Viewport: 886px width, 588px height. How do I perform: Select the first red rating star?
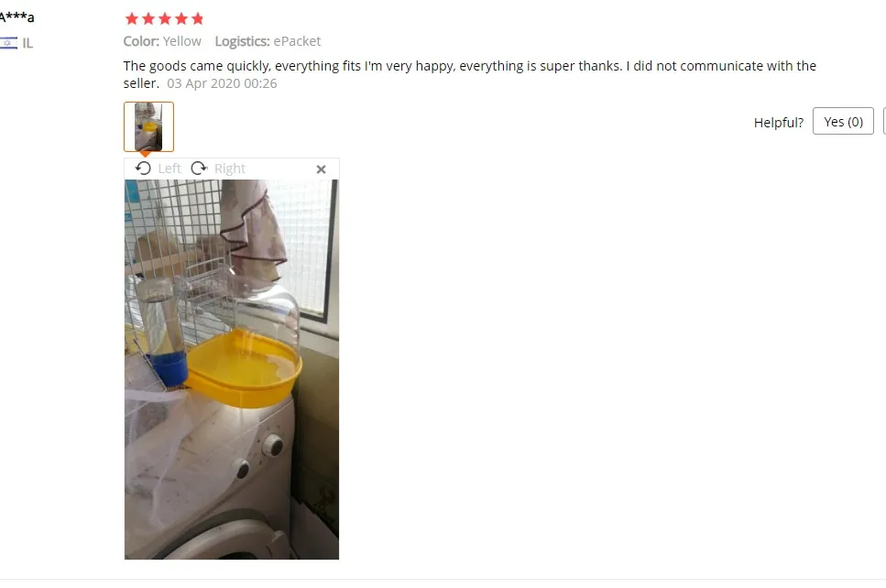pyautogui.click(x=132, y=19)
